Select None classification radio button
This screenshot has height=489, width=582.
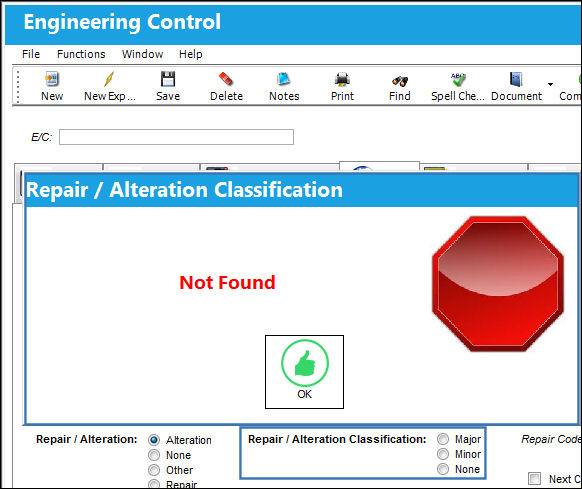[443, 469]
